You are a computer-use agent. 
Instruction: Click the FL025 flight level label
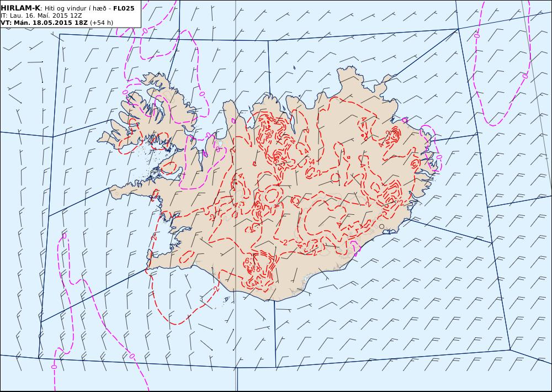pos(124,8)
